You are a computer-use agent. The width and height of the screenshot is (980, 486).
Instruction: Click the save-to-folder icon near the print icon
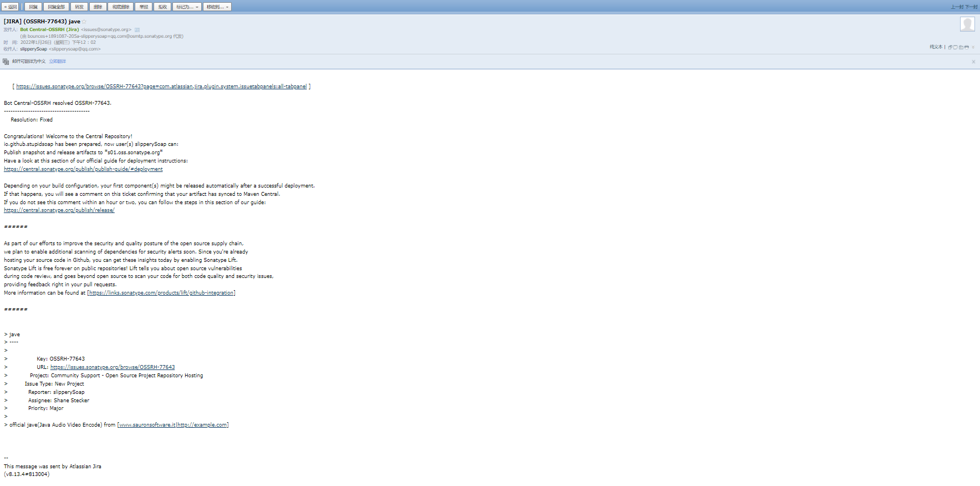961,47
